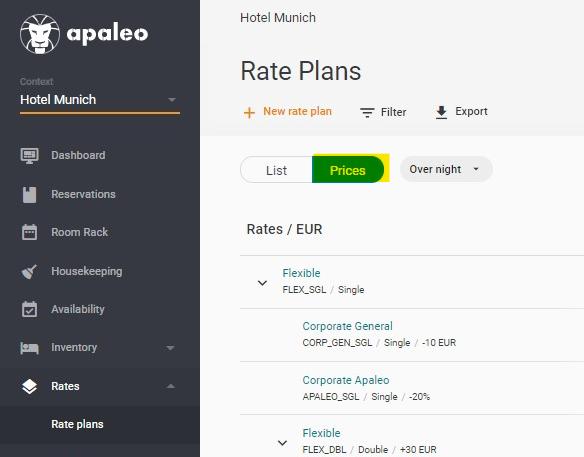The height and width of the screenshot is (457, 584).
Task: Open Hotel Munich context dropdown
Action: (x=99, y=100)
